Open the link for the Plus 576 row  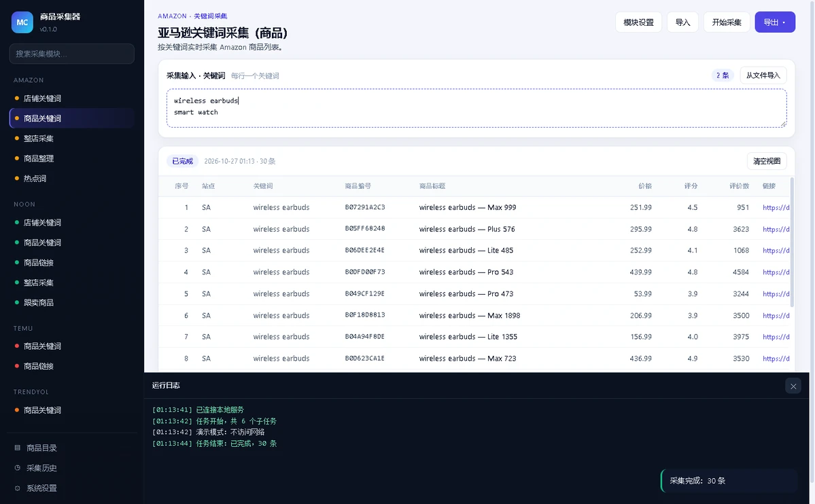(776, 229)
